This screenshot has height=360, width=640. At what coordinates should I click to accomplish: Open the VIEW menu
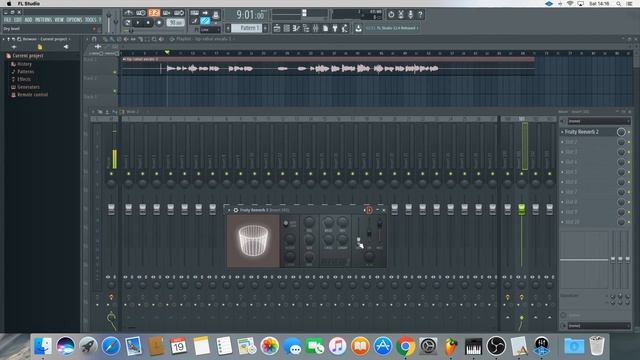[x=59, y=20]
